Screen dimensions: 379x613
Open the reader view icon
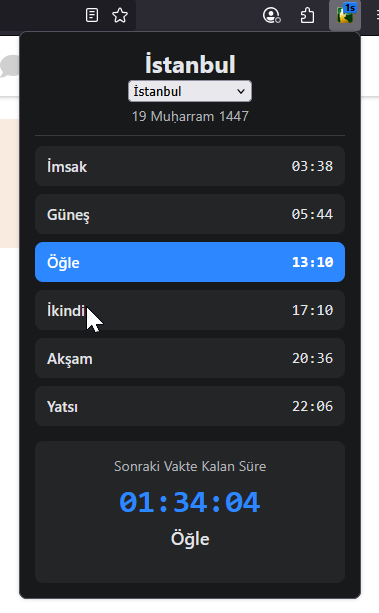pos(92,15)
